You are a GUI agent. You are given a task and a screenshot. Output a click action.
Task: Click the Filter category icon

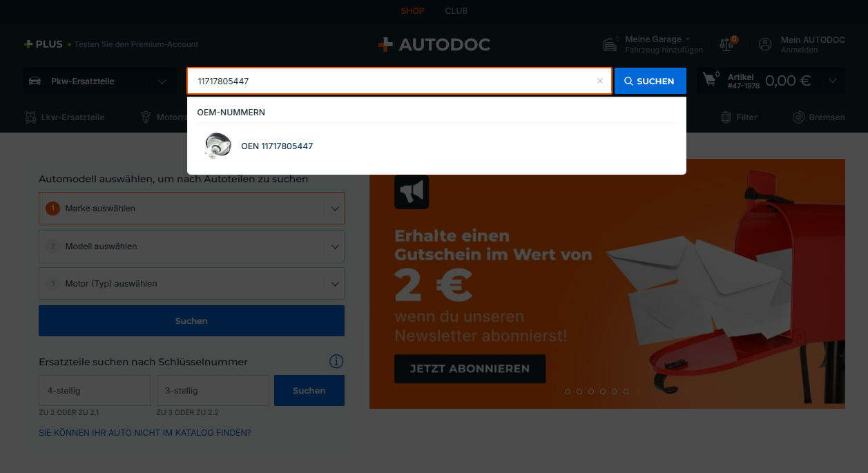[x=726, y=117]
